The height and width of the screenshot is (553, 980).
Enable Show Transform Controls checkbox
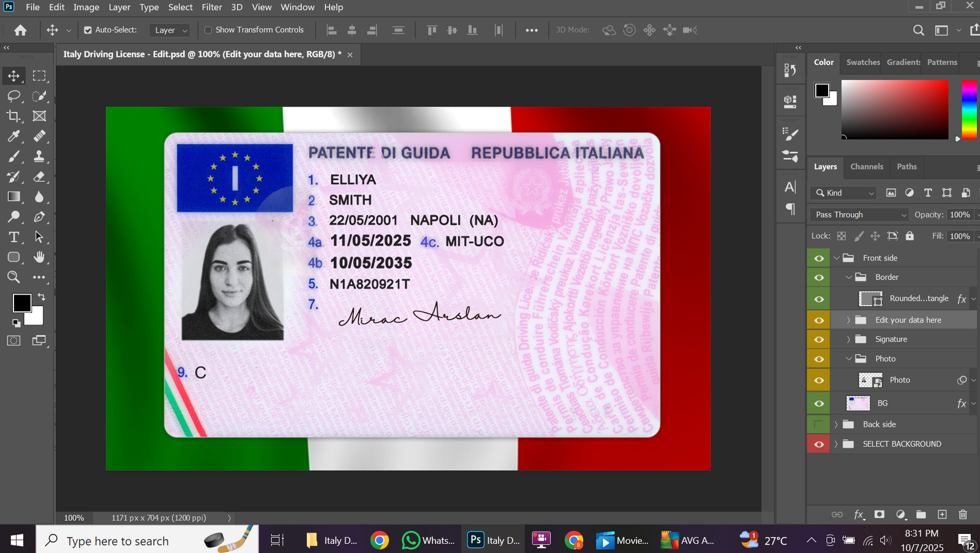[208, 30]
